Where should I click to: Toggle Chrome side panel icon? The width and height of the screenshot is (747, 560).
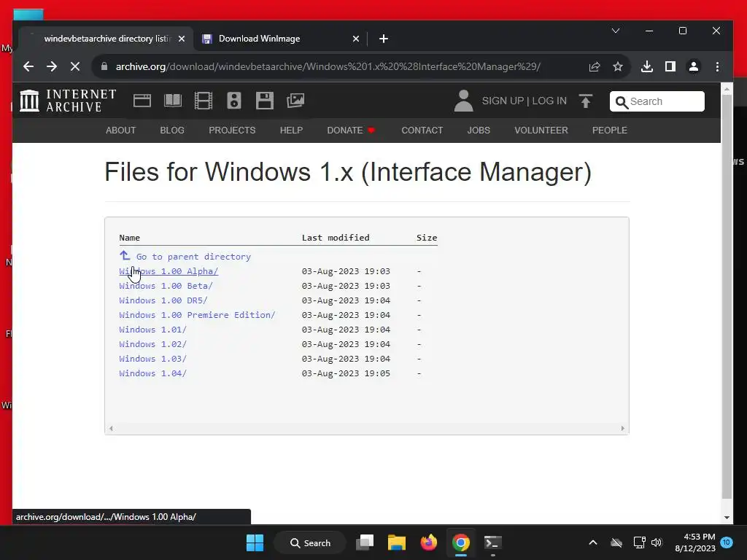670,66
